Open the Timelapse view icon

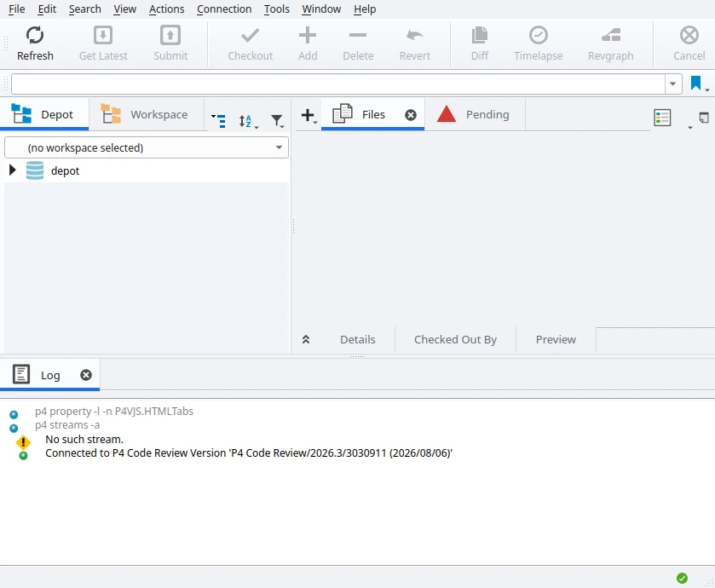[x=538, y=35]
